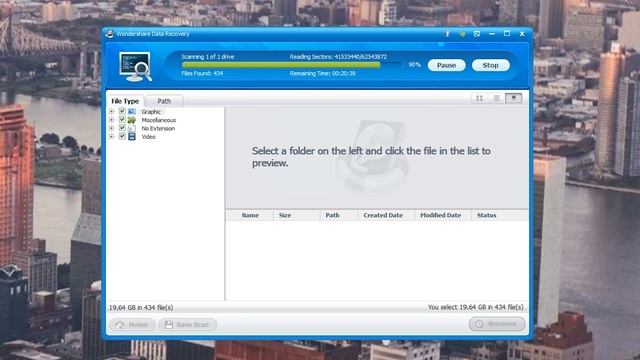
Task: Click the 'Files Found: 434' text
Action: click(202, 73)
